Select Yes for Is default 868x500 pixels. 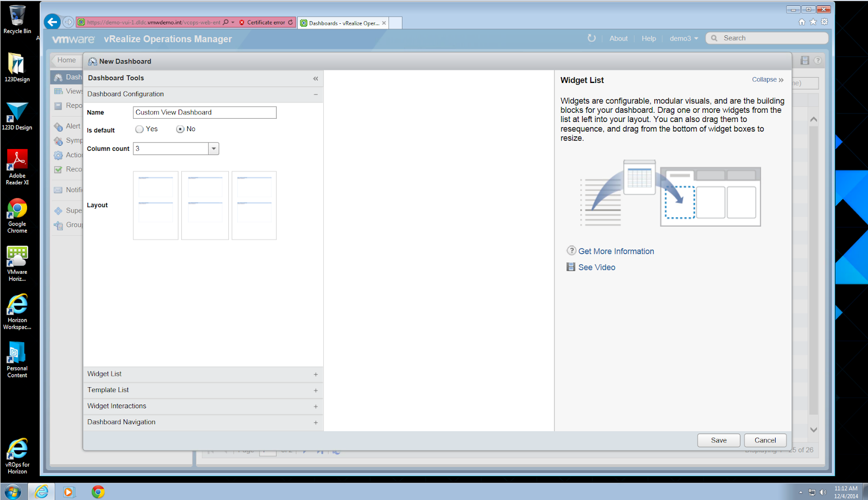(139, 129)
